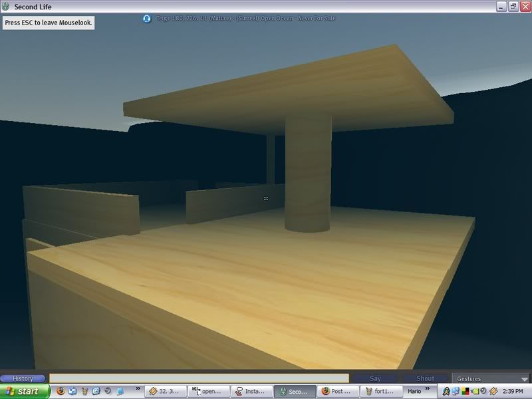Click the Second Life hand icon in title bar
This screenshot has height=399, width=532.
click(x=7, y=6)
